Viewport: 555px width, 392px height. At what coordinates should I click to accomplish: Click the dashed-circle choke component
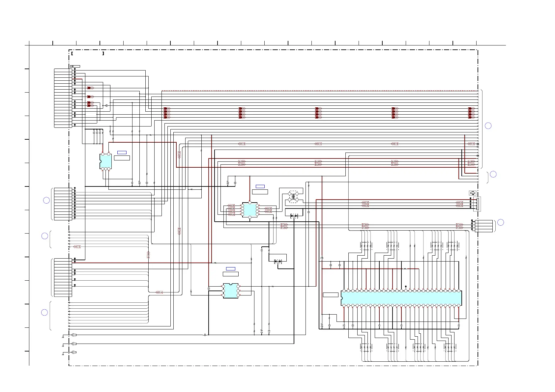pyautogui.click(x=293, y=196)
